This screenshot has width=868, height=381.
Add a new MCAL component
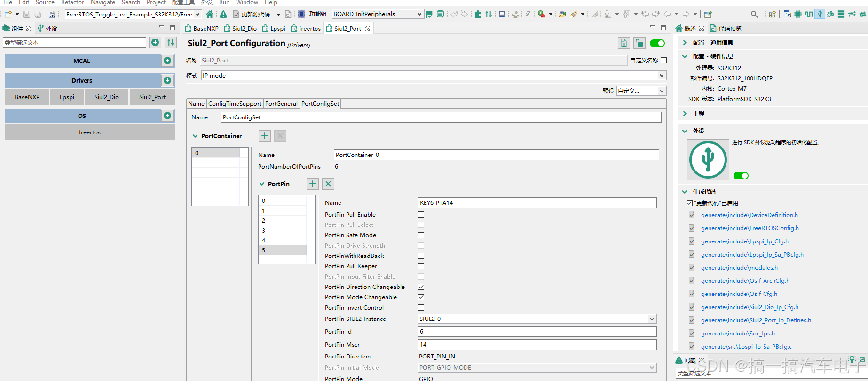[x=167, y=61]
